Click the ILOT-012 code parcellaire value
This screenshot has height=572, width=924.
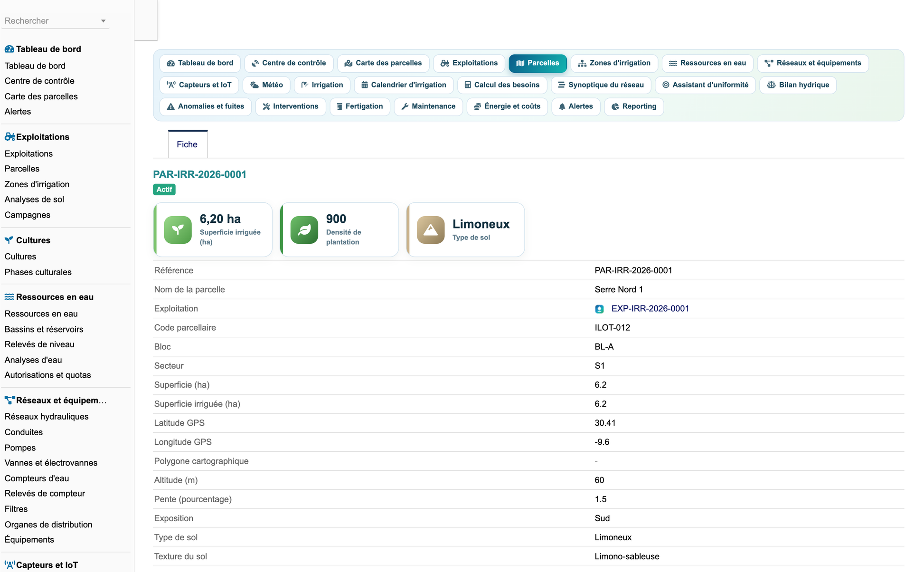click(613, 328)
